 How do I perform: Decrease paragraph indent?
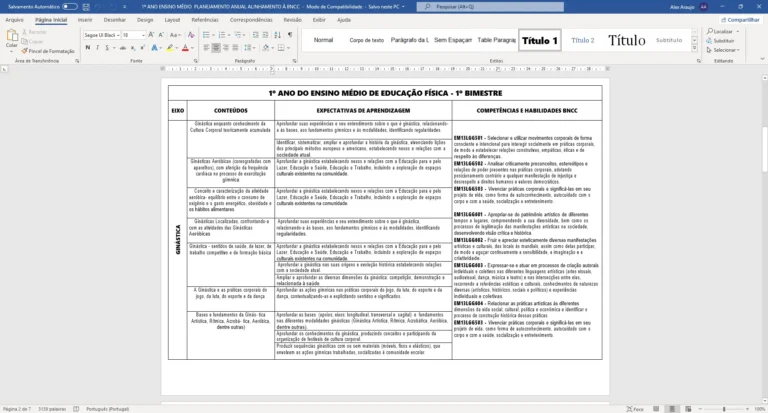[255, 35]
